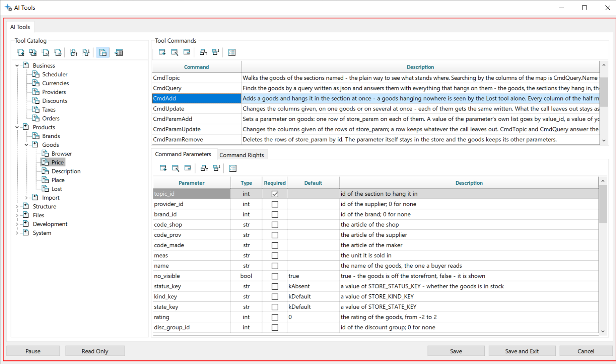Expand the Import node under Products

pos(26,198)
